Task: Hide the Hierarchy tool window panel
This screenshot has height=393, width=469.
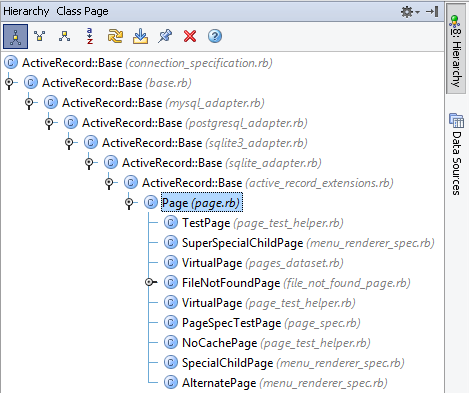Action: tap(432, 12)
